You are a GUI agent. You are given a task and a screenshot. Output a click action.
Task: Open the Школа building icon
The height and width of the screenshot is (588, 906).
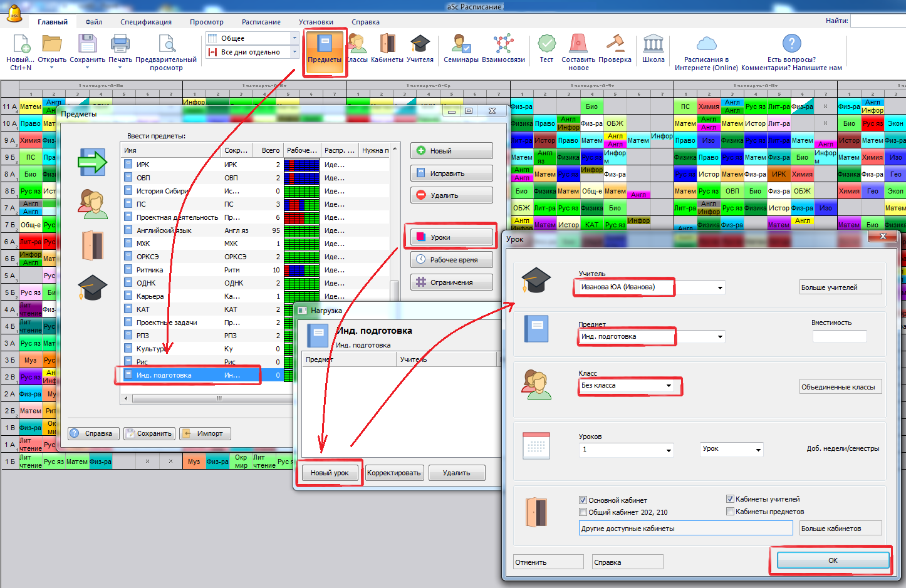(653, 48)
